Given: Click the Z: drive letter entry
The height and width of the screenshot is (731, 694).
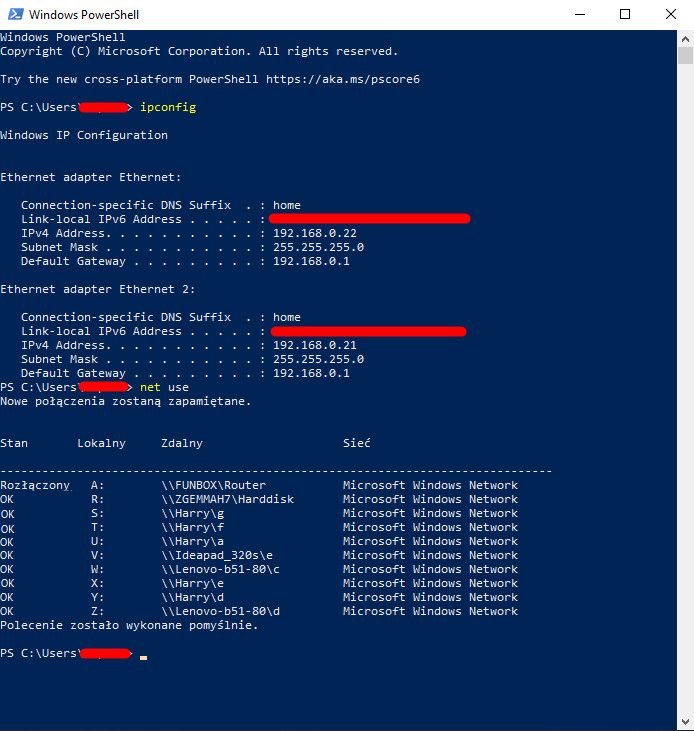Looking at the screenshot, I should [97, 611].
